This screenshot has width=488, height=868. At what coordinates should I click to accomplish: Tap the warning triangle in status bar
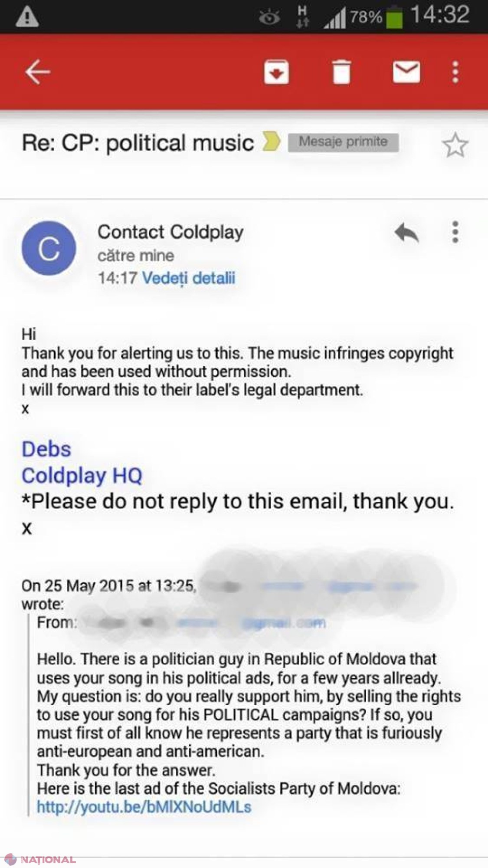pos(27,17)
